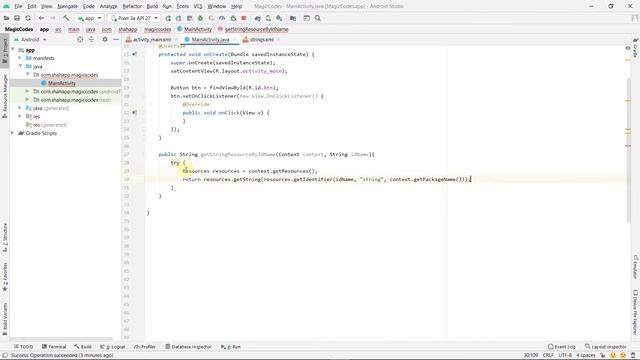Open the Build menu
This screenshot has height=360, width=640.
pos(152,6)
